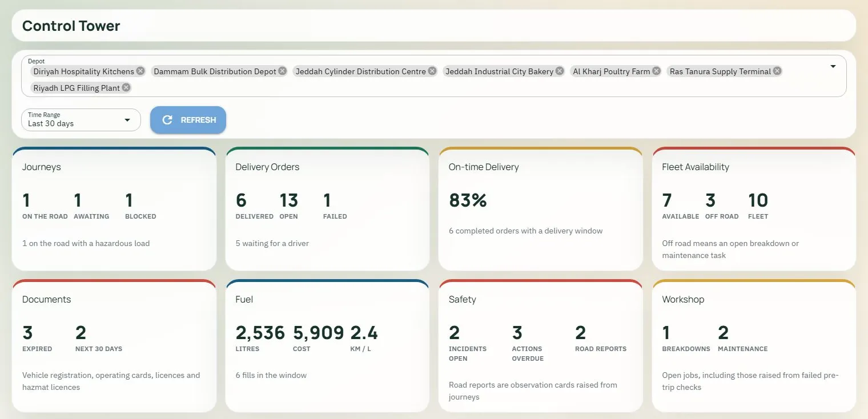Click the OFF ROAD fleet count
The image size is (868, 419).
(x=710, y=200)
